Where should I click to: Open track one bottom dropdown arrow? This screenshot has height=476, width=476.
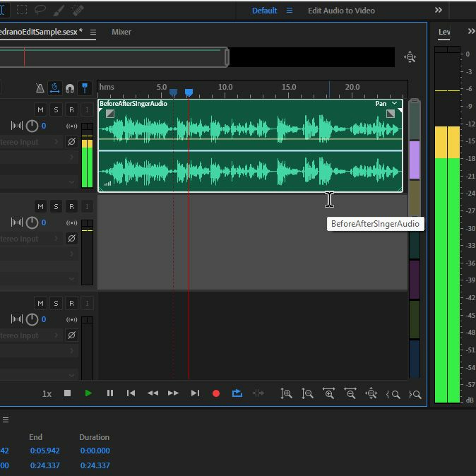pos(72,182)
